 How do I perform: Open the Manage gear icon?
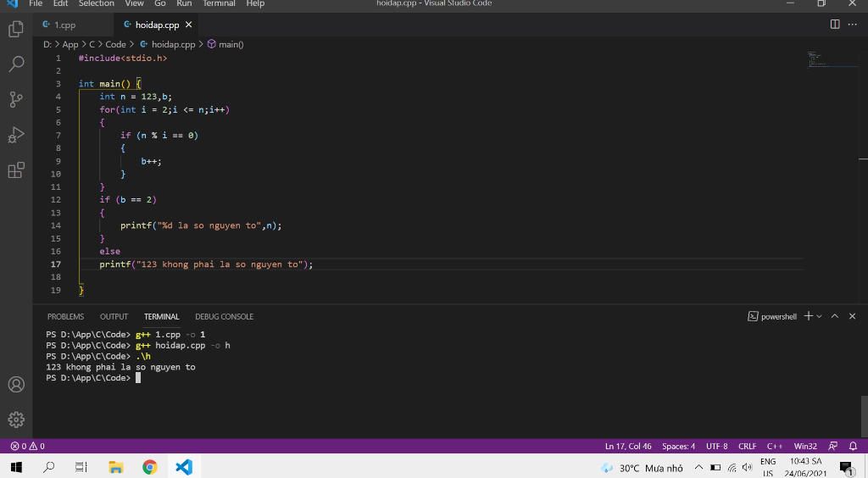click(x=16, y=420)
